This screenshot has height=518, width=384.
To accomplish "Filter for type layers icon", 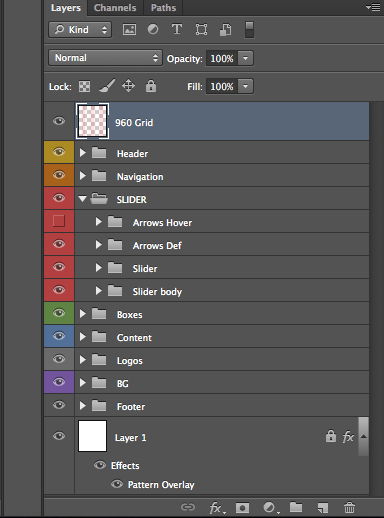I will point(177,29).
